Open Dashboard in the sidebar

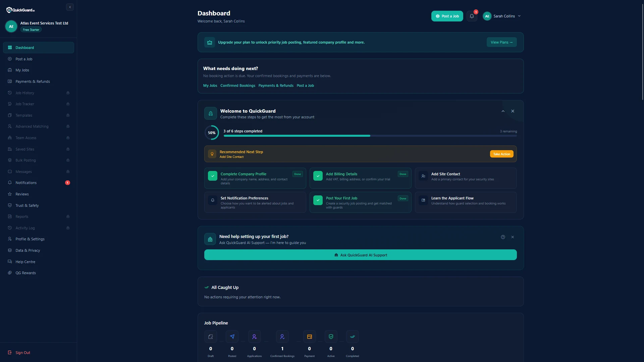(x=39, y=48)
